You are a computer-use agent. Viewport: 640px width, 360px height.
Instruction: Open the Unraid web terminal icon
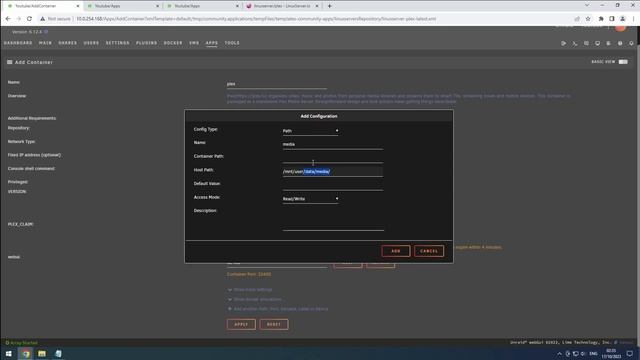pyautogui.click(x=575, y=43)
